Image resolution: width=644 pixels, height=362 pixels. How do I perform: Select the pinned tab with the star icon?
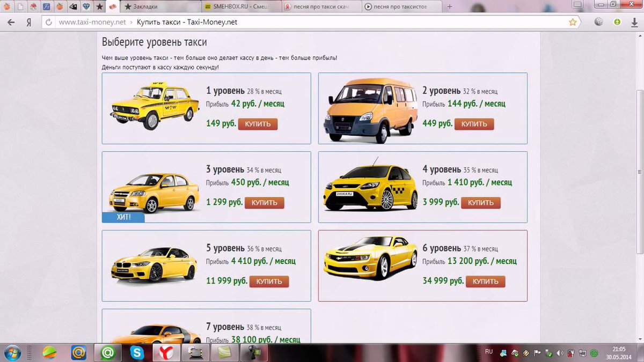100,7
